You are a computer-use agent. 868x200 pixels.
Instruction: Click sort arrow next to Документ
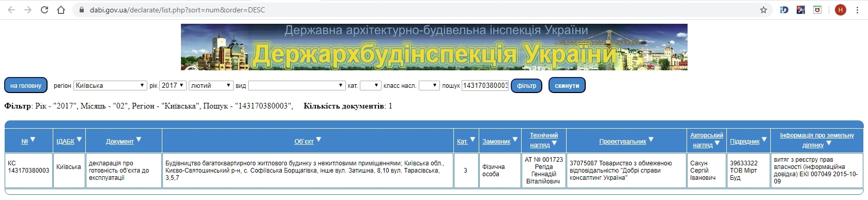[139, 140]
